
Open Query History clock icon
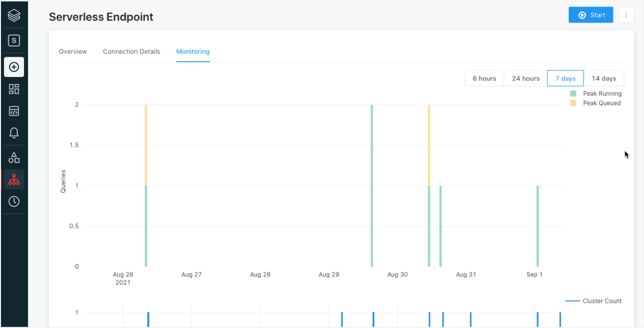14,202
